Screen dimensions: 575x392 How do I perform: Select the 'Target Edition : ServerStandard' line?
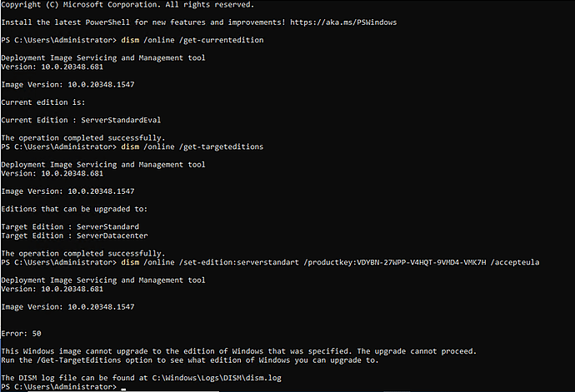click(x=70, y=226)
